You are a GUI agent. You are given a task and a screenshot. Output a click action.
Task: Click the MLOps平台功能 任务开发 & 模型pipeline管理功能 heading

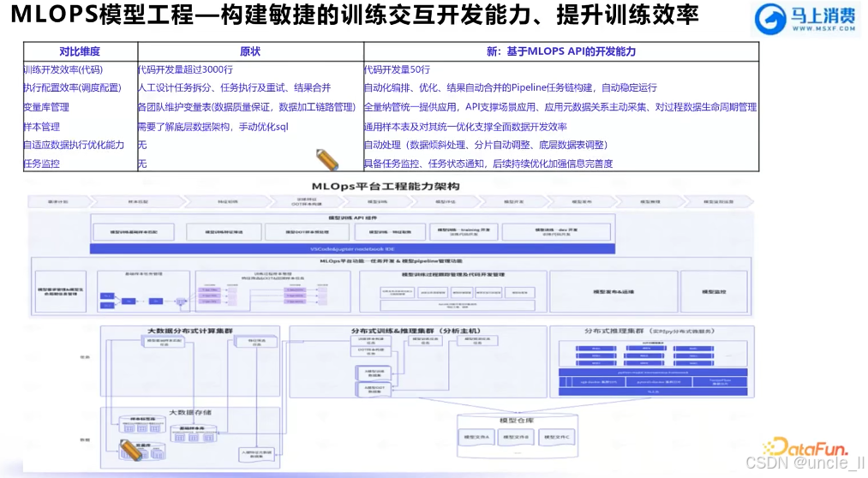(391, 261)
